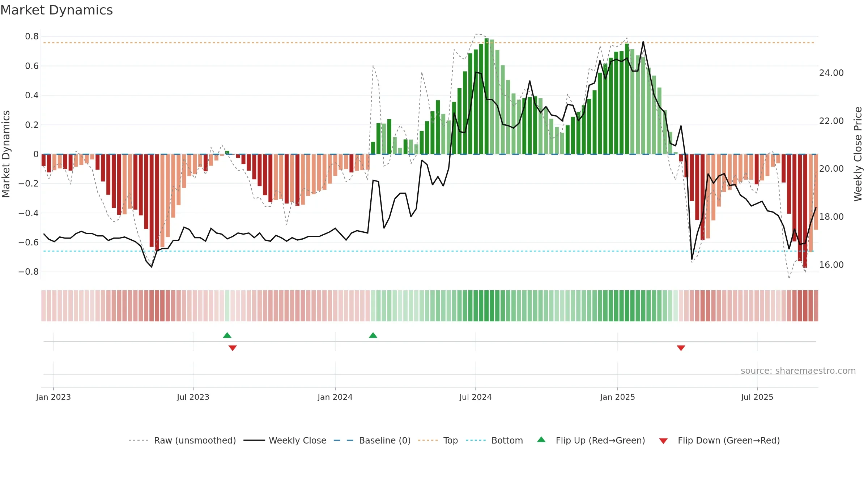The width and height of the screenshot is (868, 488).
Task: Click the Weekly Close Price axis title
Action: click(x=858, y=154)
